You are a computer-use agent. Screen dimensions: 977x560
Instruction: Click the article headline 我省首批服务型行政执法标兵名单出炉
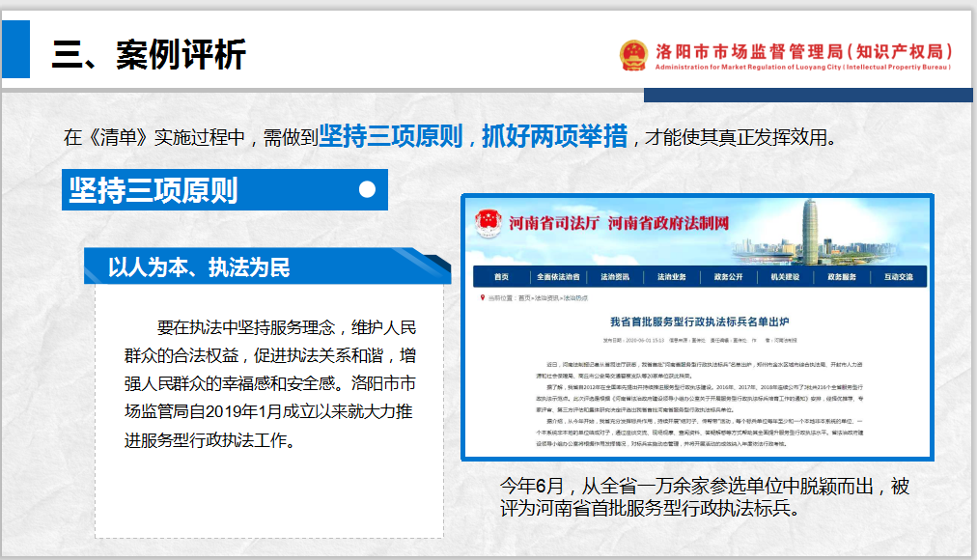[x=699, y=320]
